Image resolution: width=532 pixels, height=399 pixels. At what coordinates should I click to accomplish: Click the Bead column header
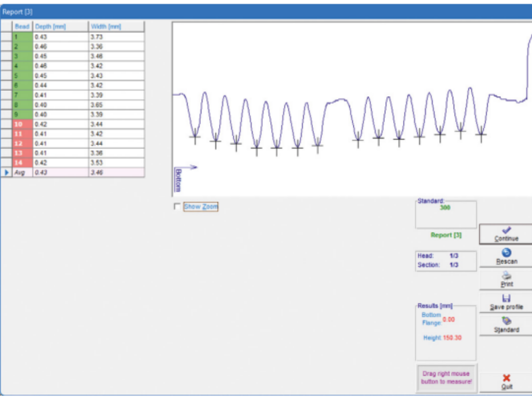tap(22, 27)
